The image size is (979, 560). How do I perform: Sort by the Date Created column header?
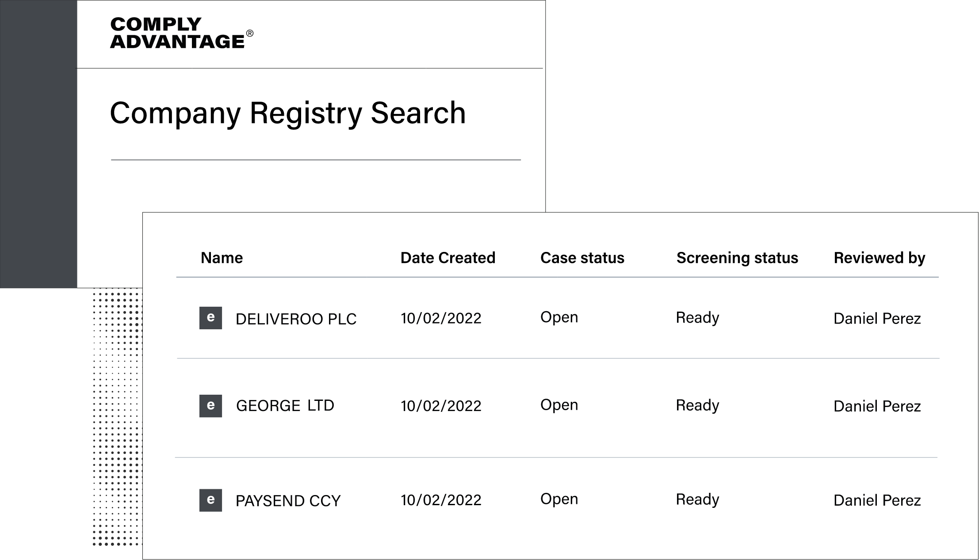(x=448, y=258)
